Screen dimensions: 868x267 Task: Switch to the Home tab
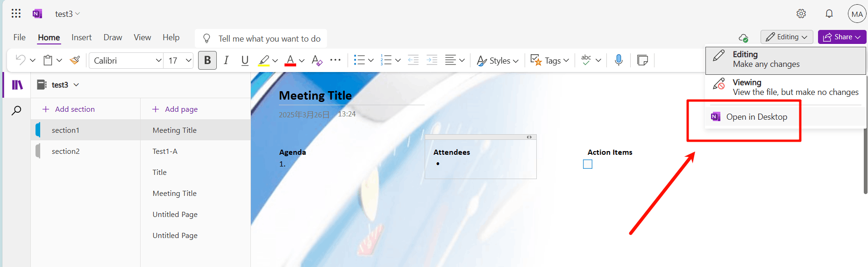[49, 37]
